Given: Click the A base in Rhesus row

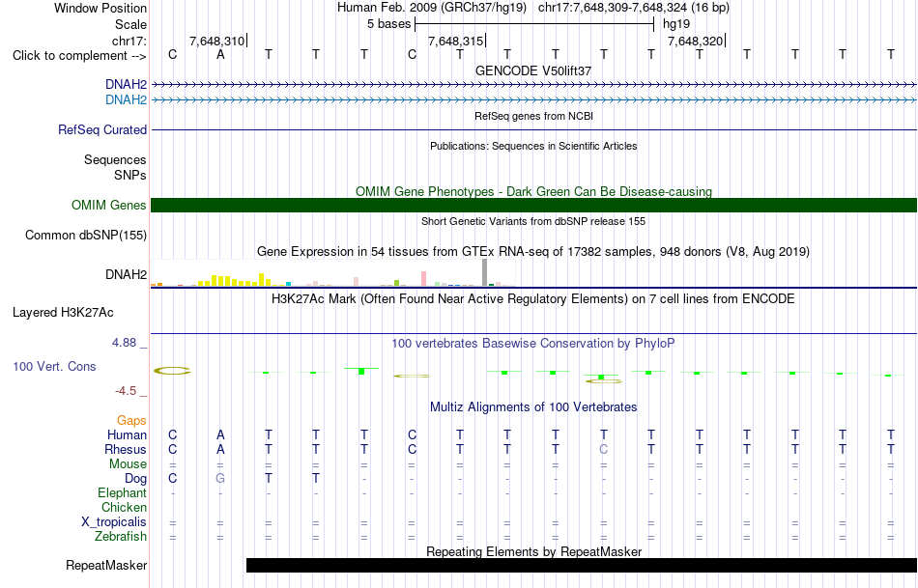Looking at the screenshot, I should 220,450.
